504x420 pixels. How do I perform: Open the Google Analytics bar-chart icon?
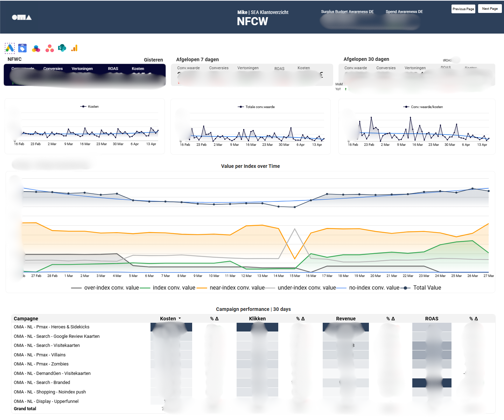tap(74, 48)
